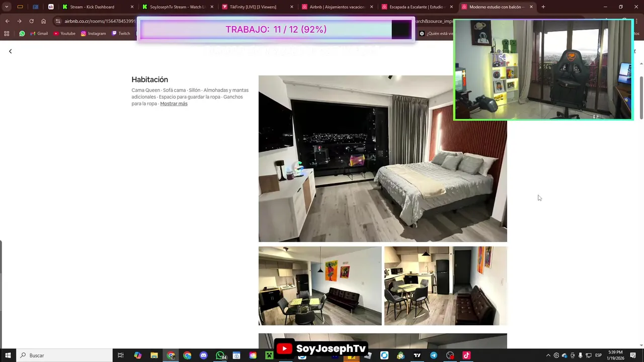Select the pinned tab with sk icon

(51, 7)
